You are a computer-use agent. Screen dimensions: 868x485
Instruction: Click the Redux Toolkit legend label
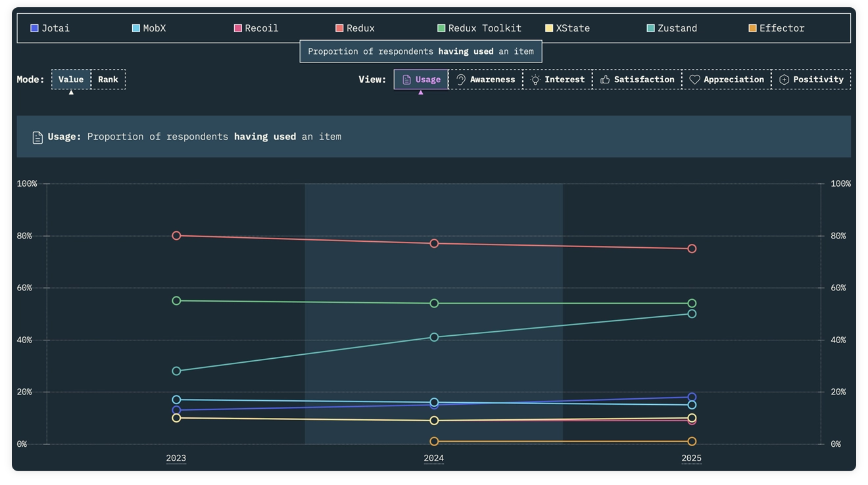485,28
